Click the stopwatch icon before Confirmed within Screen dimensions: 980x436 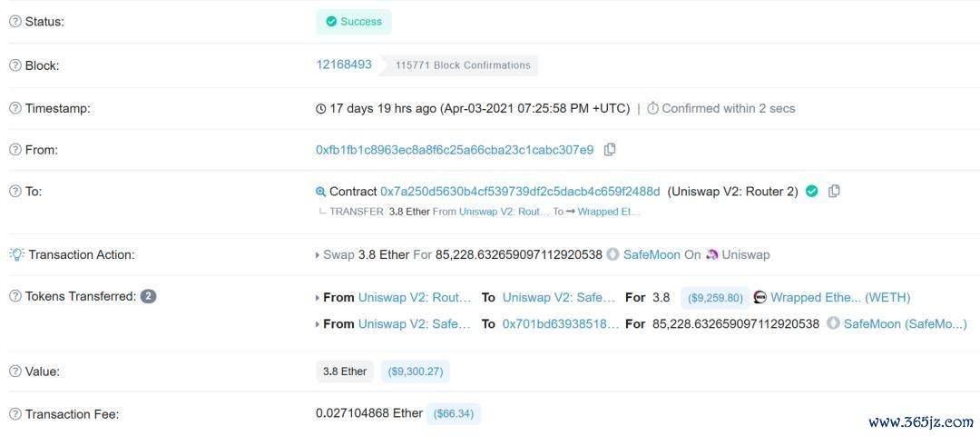pyautogui.click(x=652, y=108)
